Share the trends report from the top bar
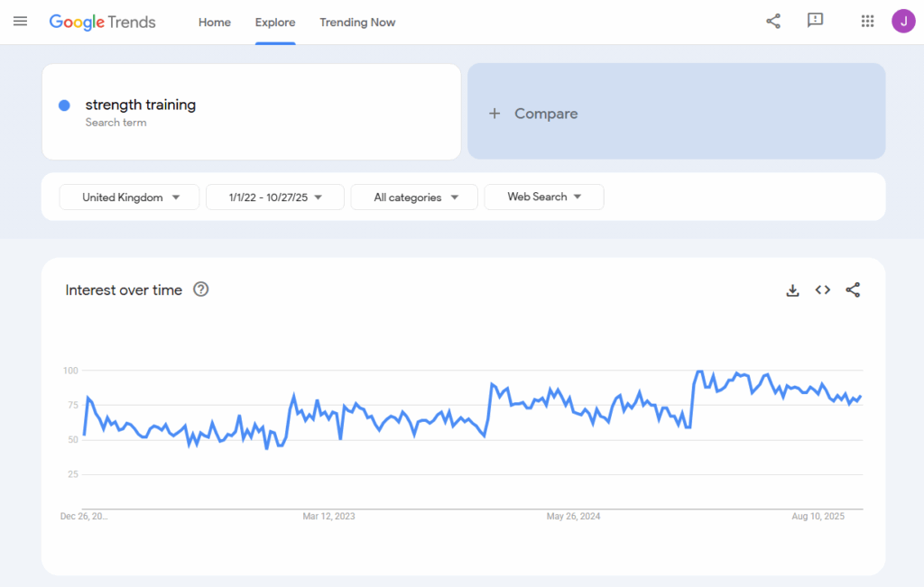This screenshot has height=587, width=924. pos(772,21)
